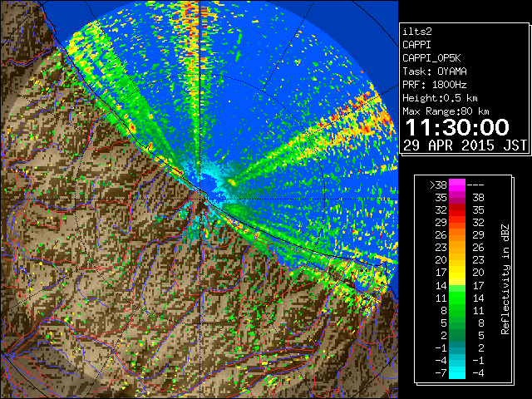Click the 'CAPPI_0P5K' product name
Image resolution: width=532 pixels, height=399 pixels.
[431, 58]
